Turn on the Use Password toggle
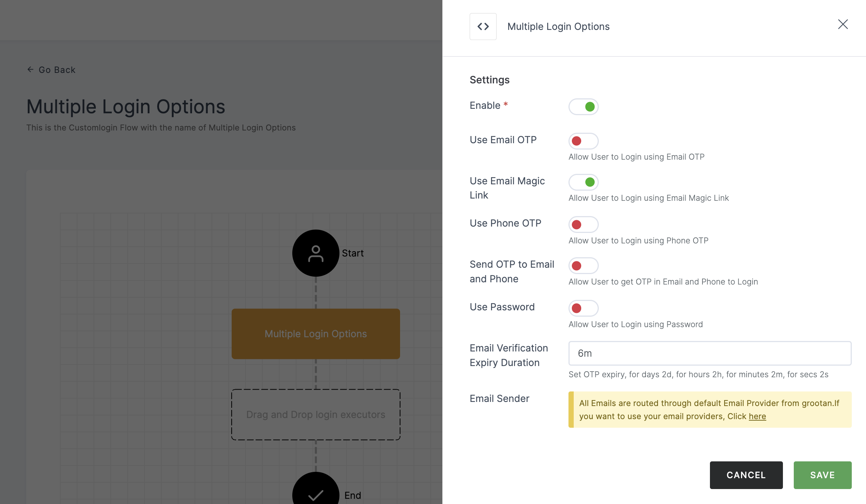Viewport: 866px width, 504px height. point(583,308)
